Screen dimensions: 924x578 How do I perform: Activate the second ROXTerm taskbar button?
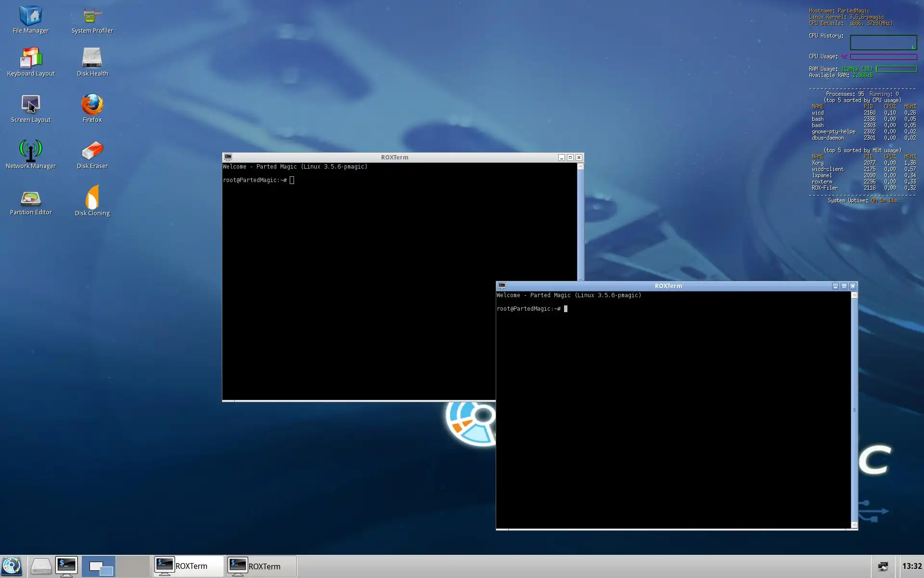click(261, 566)
